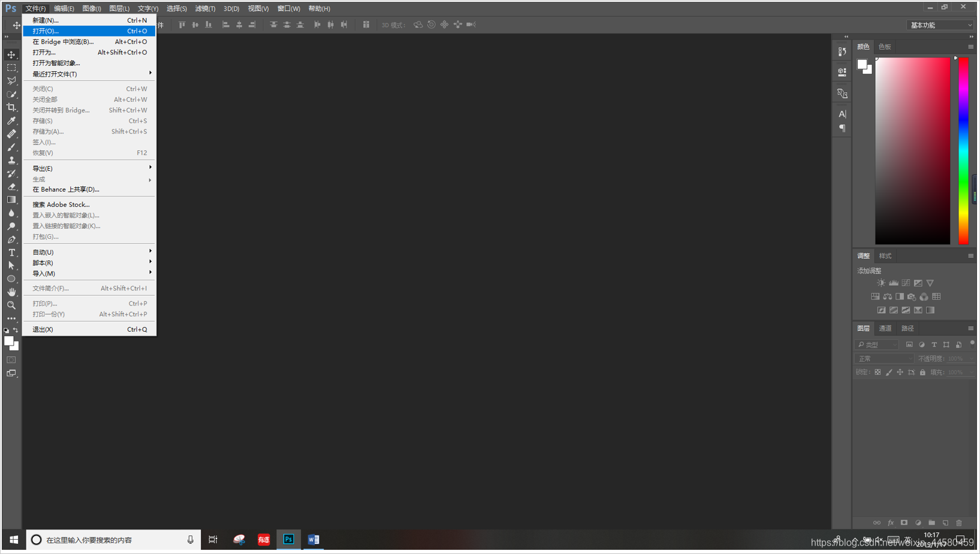
Task: Select the Hand tool
Action: point(11,292)
